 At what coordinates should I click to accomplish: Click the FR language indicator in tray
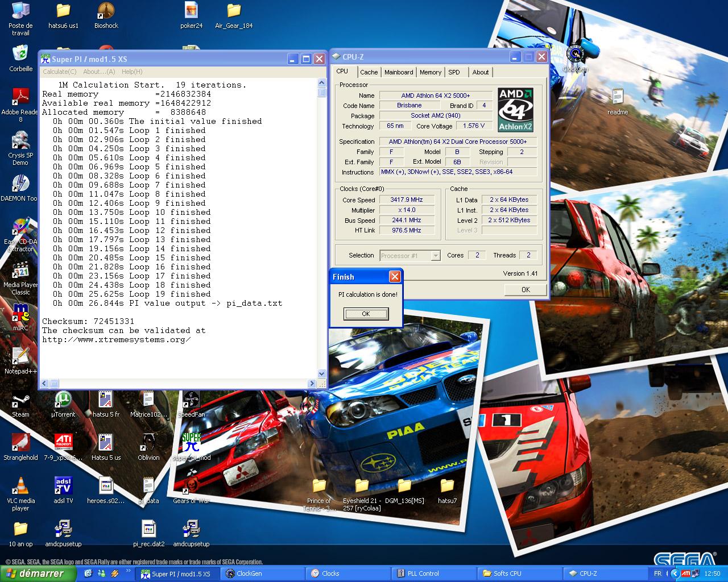(x=657, y=573)
